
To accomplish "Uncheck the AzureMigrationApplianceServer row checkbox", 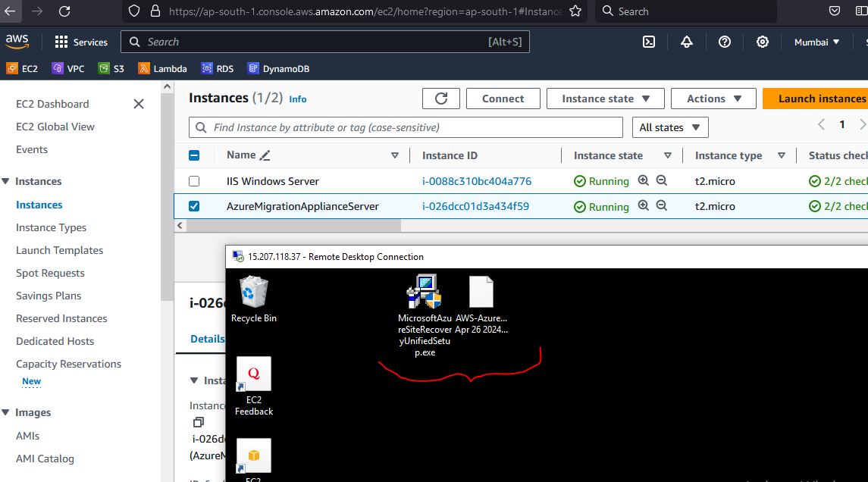I will (194, 206).
